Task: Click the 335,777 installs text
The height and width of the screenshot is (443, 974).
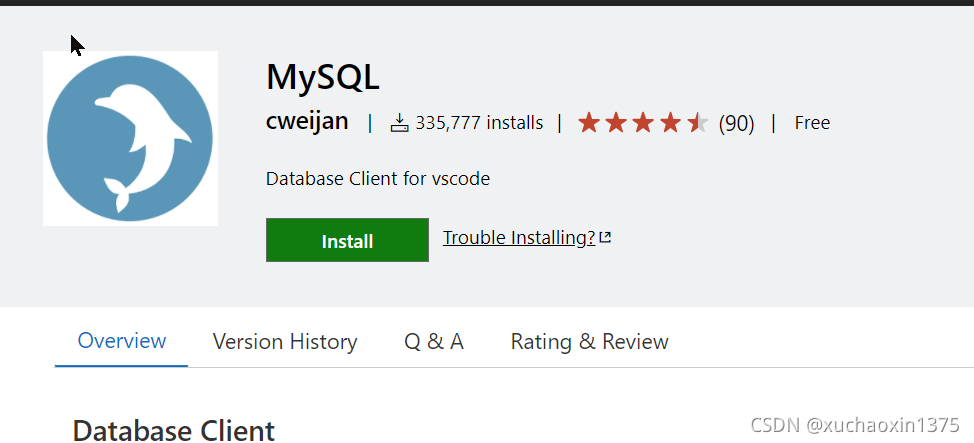Action: (479, 123)
